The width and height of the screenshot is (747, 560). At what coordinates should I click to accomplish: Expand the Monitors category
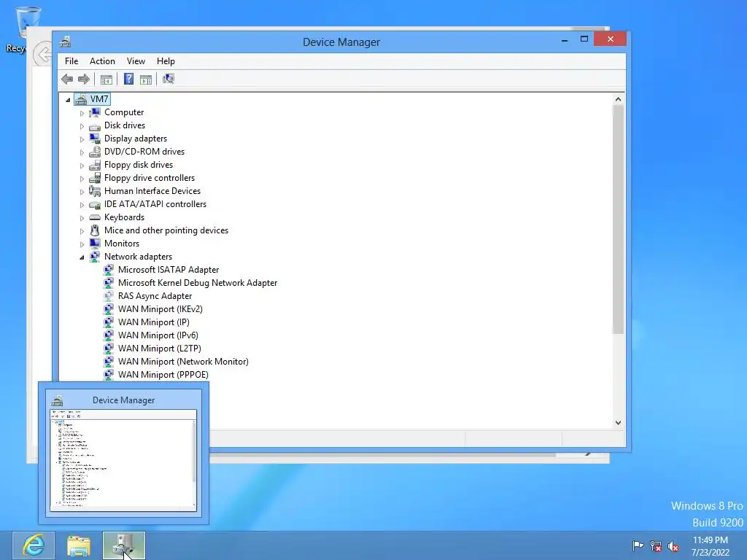pyautogui.click(x=82, y=244)
